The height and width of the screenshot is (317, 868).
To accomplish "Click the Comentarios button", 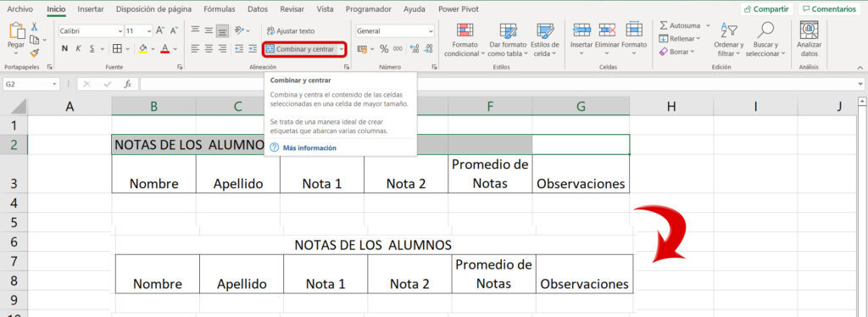I will [829, 8].
